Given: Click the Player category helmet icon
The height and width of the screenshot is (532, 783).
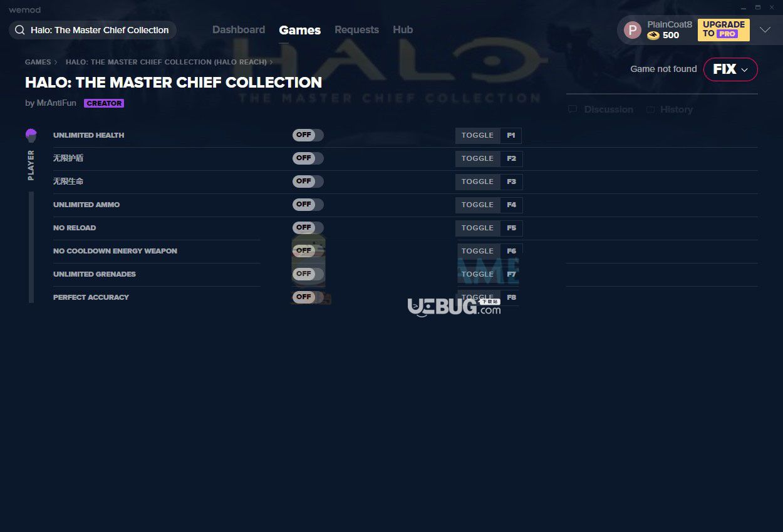Looking at the screenshot, I should 31,135.
